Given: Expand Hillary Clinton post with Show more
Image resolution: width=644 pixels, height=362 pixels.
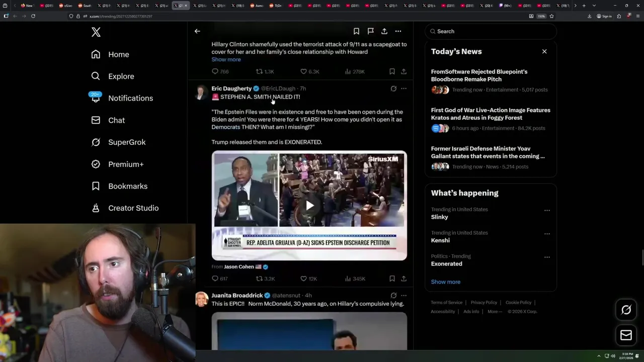Looking at the screenshot, I should 226,59.
